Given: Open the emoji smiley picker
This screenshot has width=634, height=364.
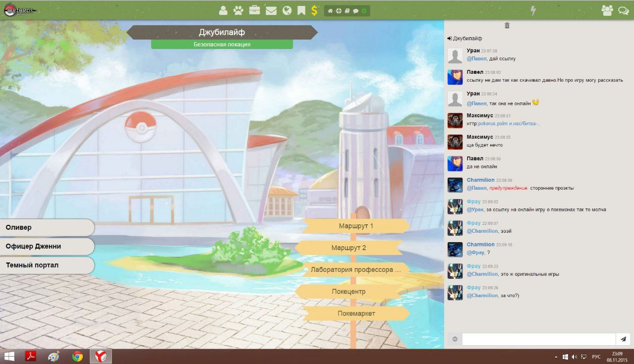Looking at the screenshot, I should pos(455,339).
